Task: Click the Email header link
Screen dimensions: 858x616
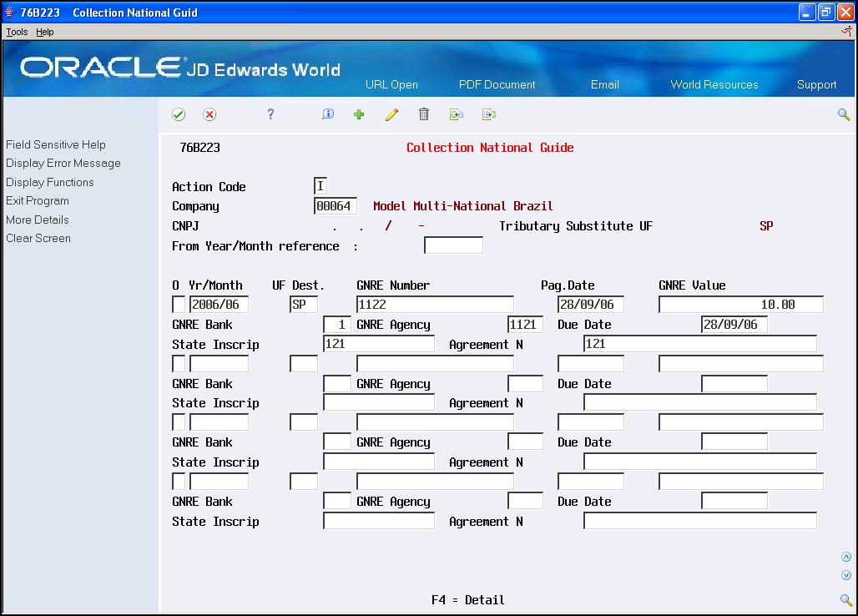Action: 604,84
